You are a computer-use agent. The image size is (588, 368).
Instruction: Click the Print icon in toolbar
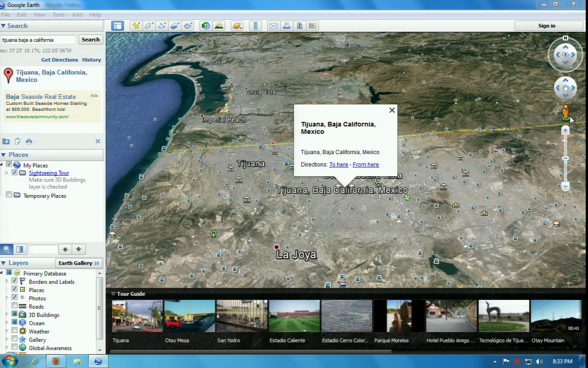point(287,26)
